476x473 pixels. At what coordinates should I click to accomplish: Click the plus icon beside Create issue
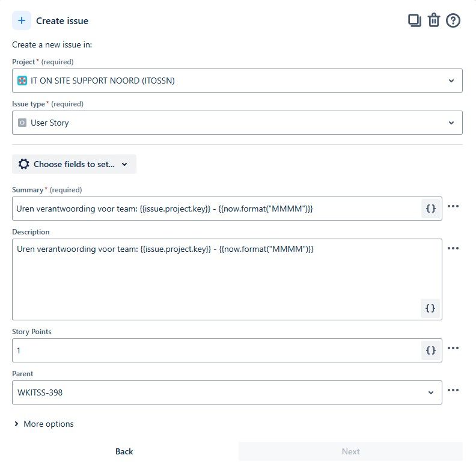pyautogui.click(x=22, y=20)
